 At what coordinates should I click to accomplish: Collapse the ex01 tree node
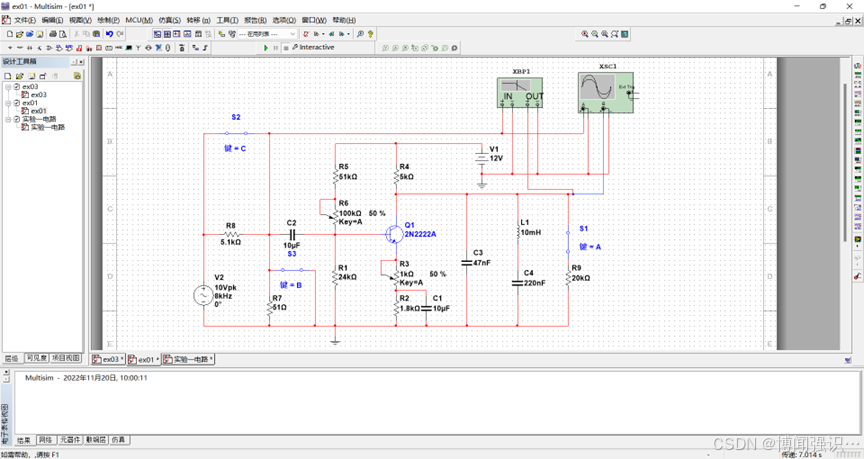coord(8,103)
